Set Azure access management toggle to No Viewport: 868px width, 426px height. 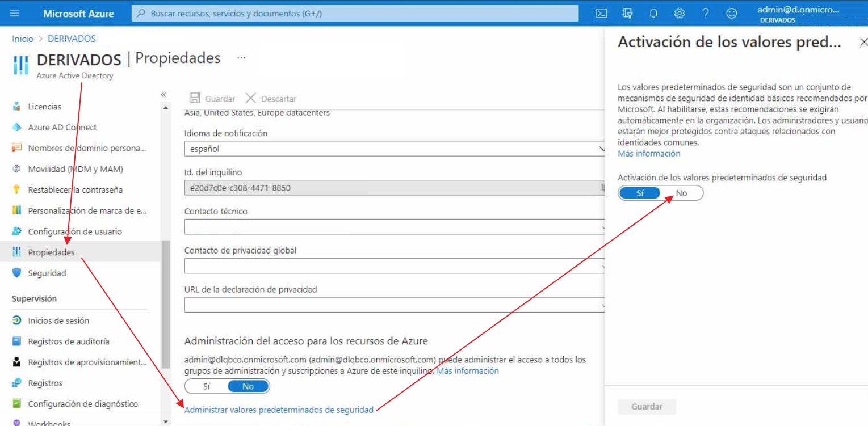(248, 386)
